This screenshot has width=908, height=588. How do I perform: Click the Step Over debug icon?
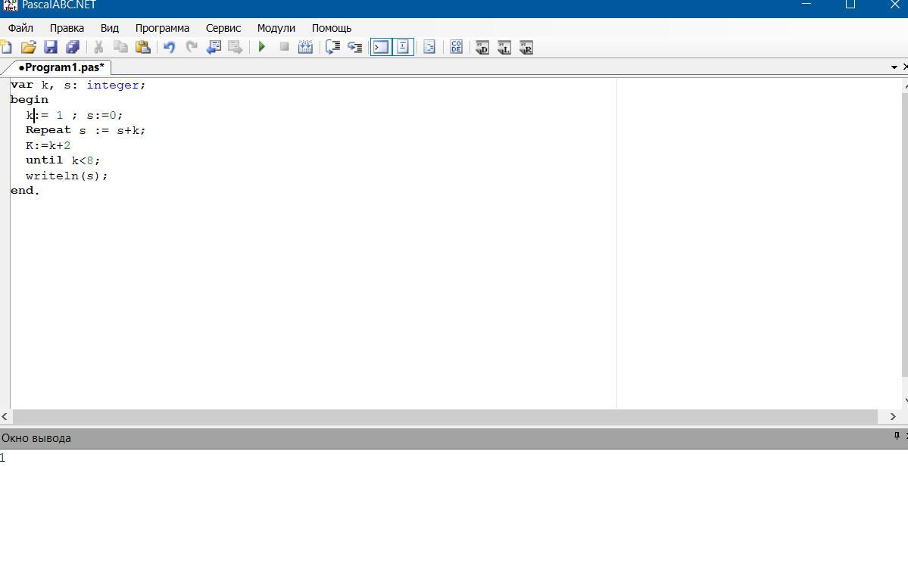(354, 47)
